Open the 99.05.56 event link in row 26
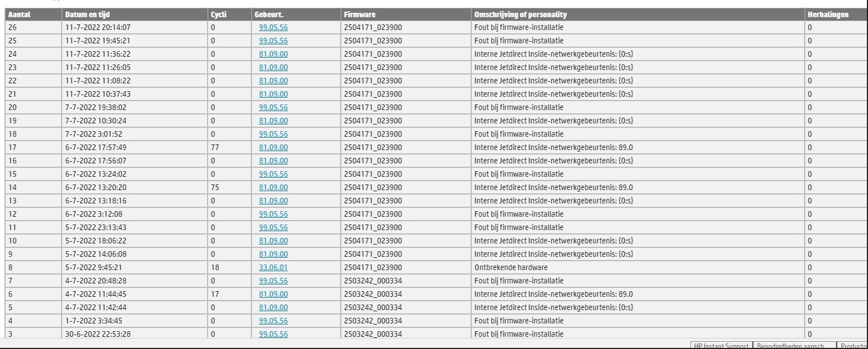The width and height of the screenshot is (868, 349). pyautogui.click(x=273, y=27)
